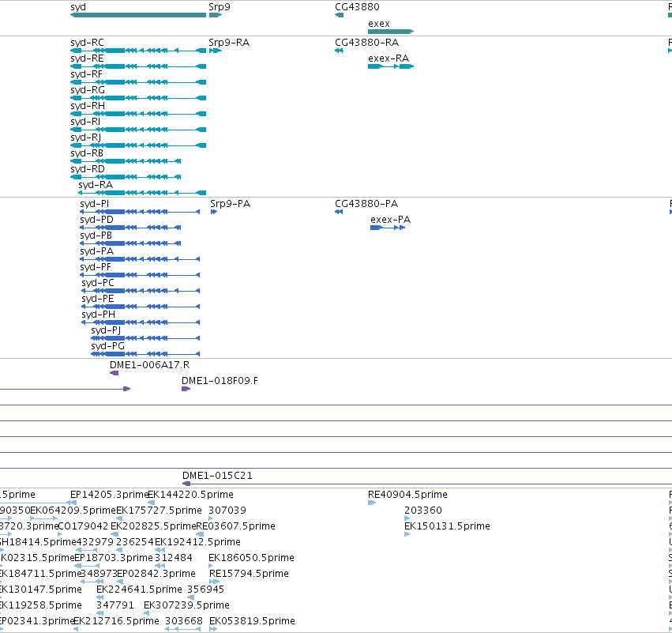
Task: Select feature CO179042
Action: click(x=59, y=534)
